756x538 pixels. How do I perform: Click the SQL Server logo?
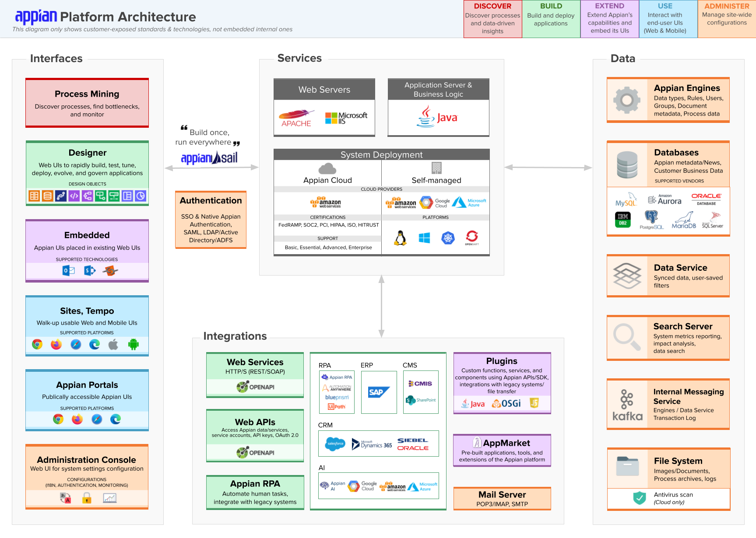713,220
